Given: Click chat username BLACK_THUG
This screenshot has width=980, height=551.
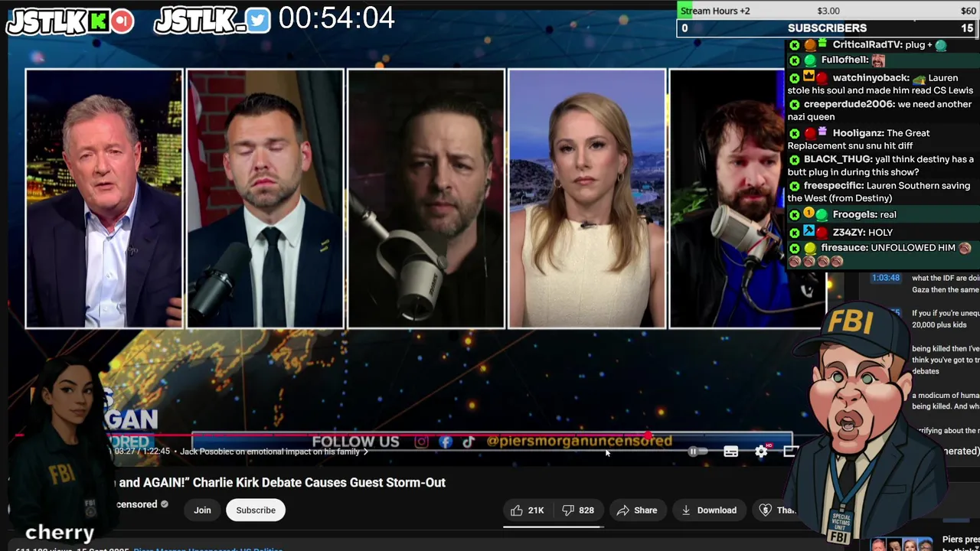Looking at the screenshot, I should pyautogui.click(x=837, y=159).
